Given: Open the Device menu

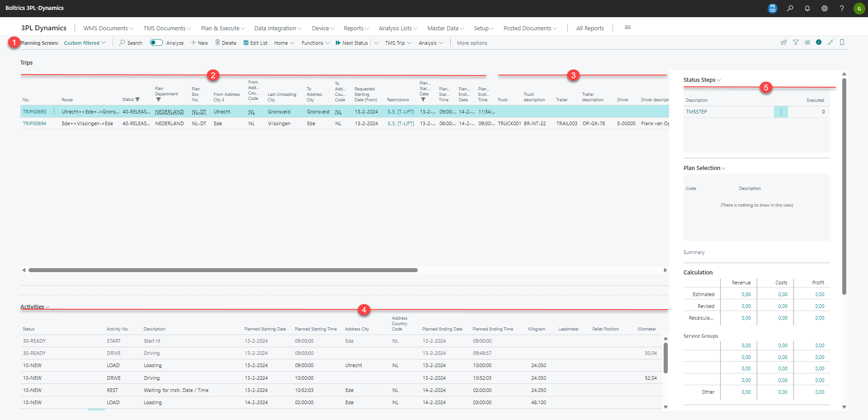Looking at the screenshot, I should 323,28.
